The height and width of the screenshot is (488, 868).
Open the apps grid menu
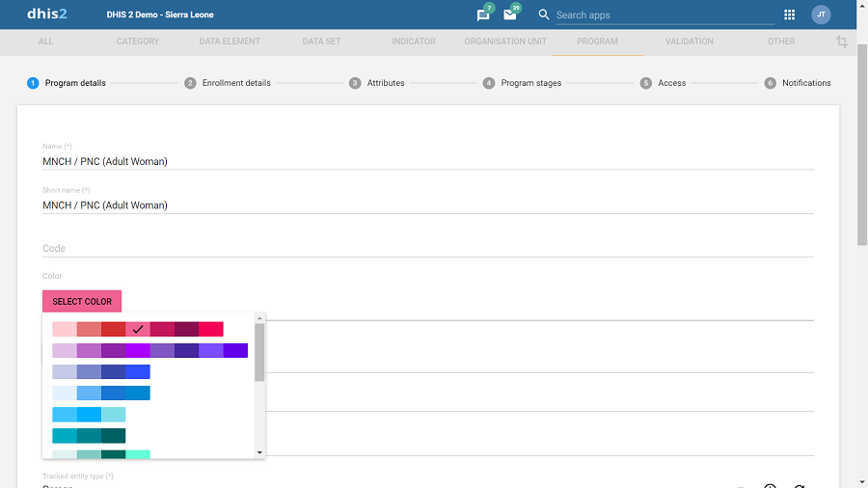click(x=789, y=14)
